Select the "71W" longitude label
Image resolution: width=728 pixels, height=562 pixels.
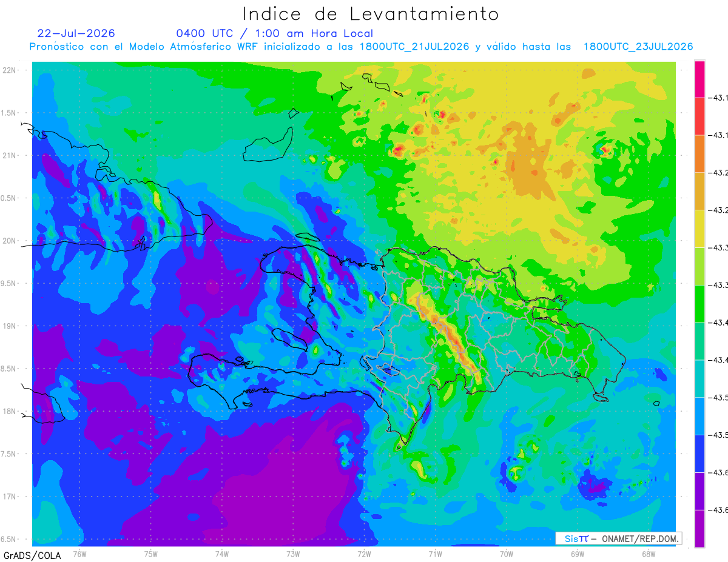(x=435, y=554)
